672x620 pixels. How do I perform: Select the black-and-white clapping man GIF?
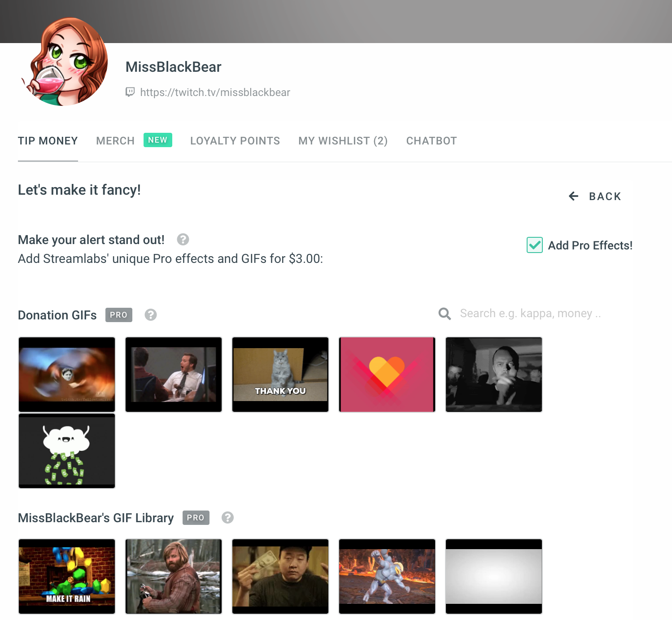pos(494,375)
